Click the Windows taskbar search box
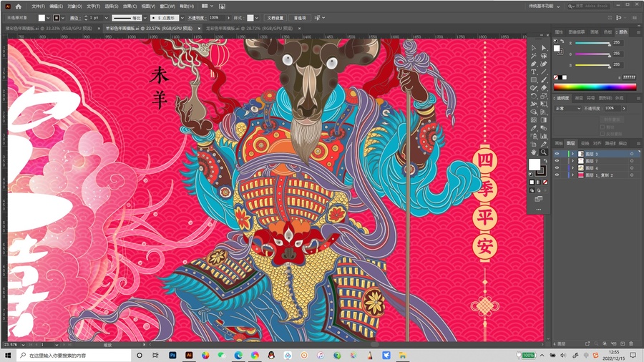 point(74,356)
